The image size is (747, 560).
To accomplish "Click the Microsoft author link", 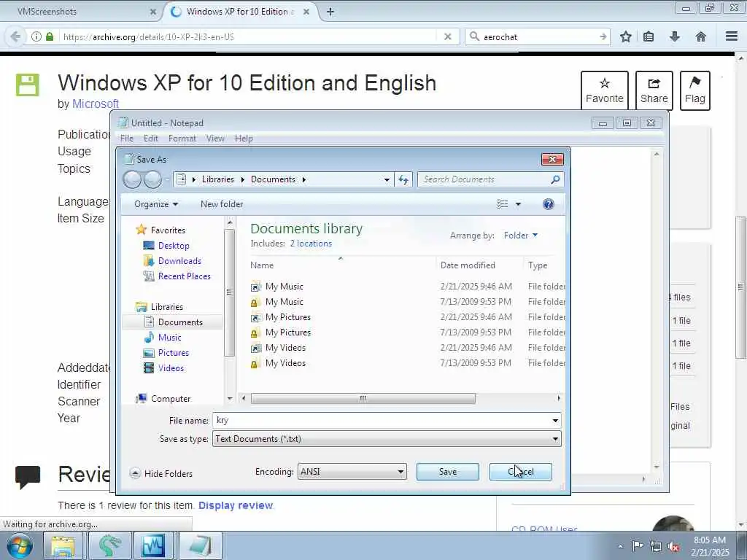I will (x=96, y=104).
